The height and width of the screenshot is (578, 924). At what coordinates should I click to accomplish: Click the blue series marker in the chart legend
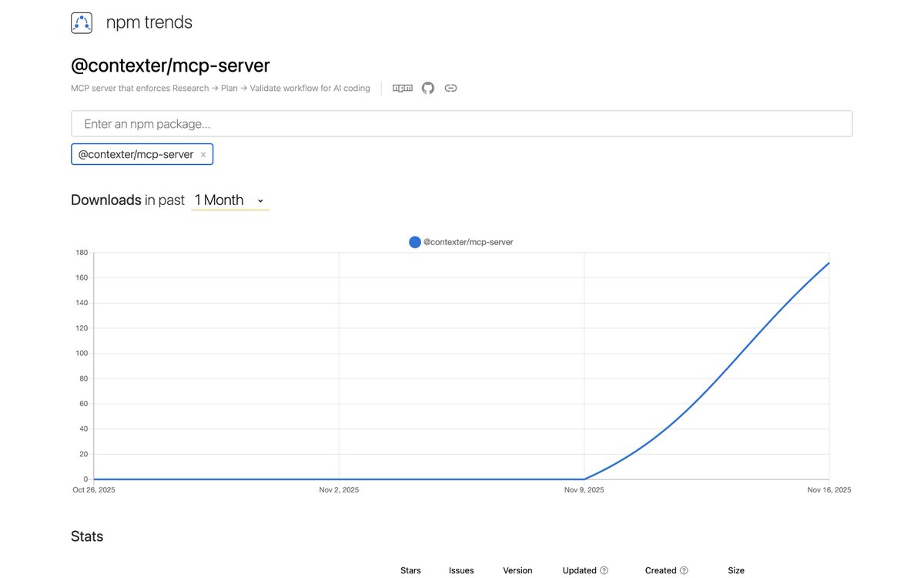[x=415, y=242]
